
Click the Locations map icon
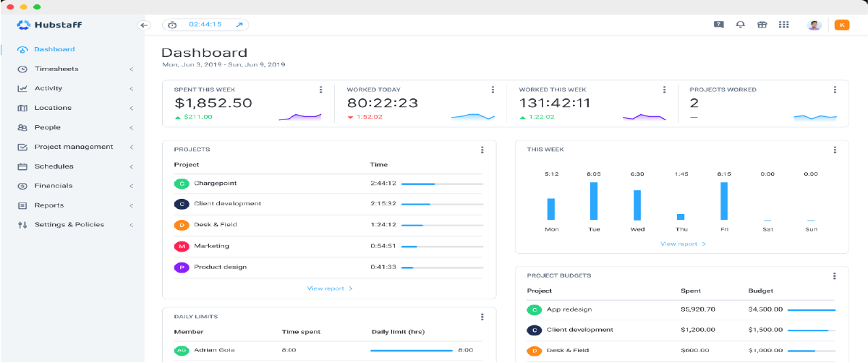tap(22, 108)
